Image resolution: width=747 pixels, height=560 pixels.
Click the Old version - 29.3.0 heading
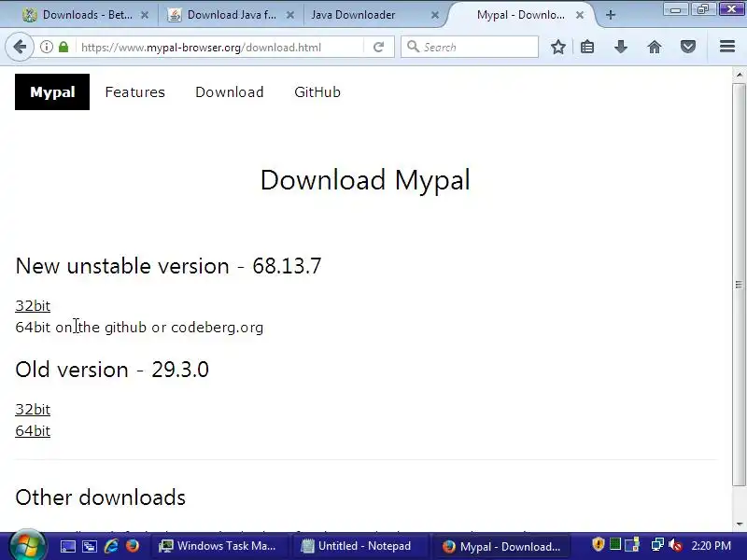112,370
